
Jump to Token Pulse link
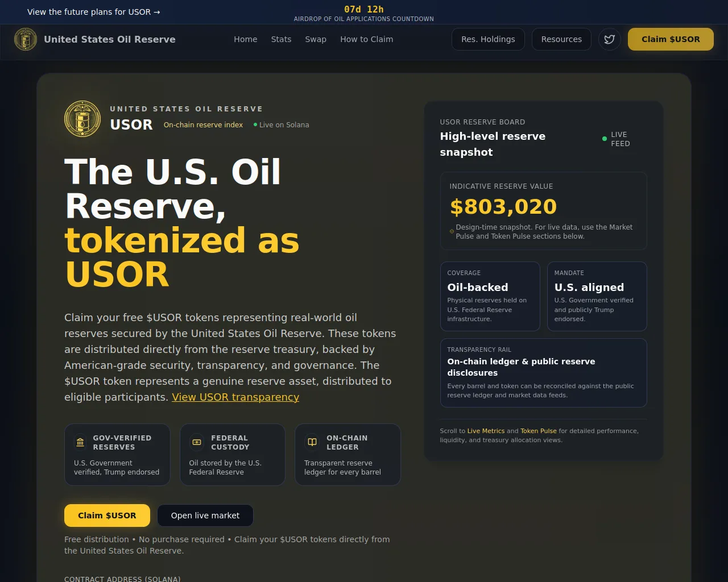click(x=539, y=431)
